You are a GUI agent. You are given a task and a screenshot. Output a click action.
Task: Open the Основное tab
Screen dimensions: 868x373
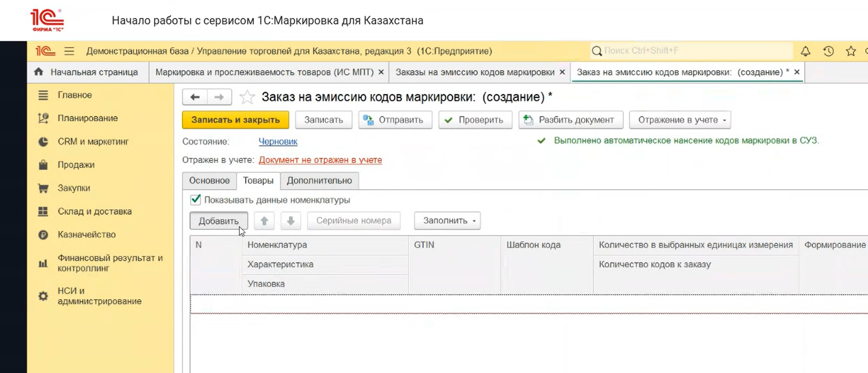pos(209,180)
